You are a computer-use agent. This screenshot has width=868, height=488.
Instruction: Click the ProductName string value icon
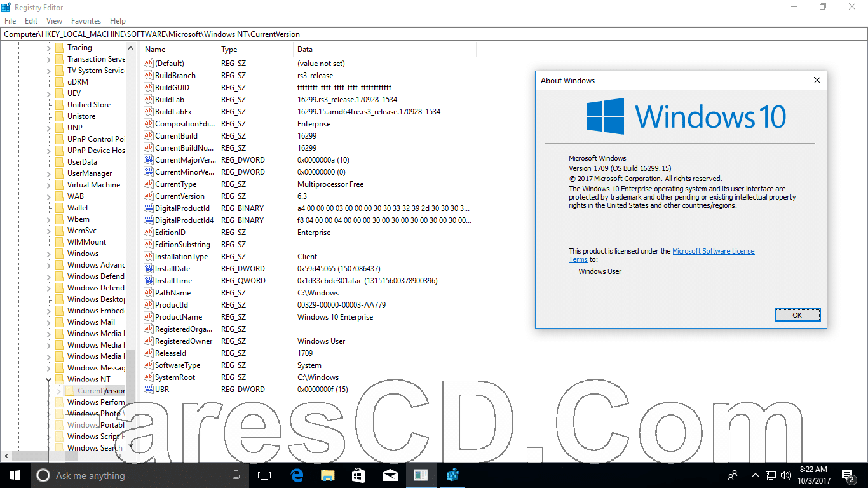[149, 317]
